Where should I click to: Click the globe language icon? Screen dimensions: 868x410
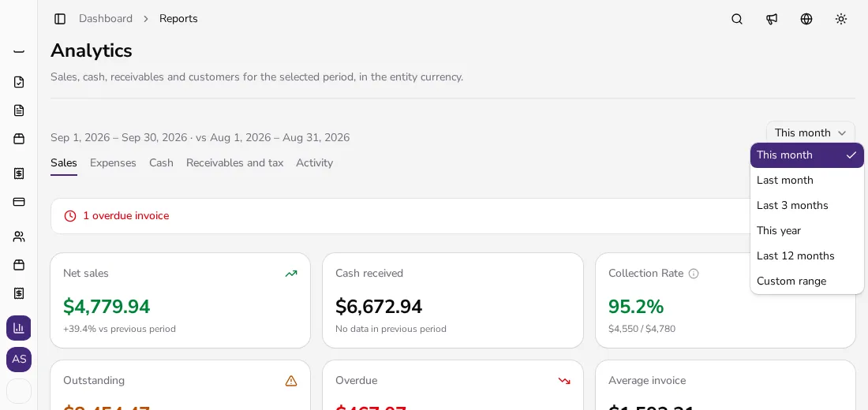806,19
